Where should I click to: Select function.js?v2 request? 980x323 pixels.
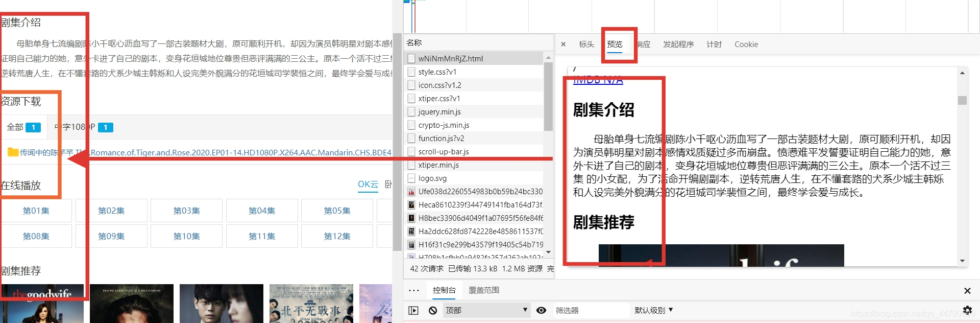point(475,138)
